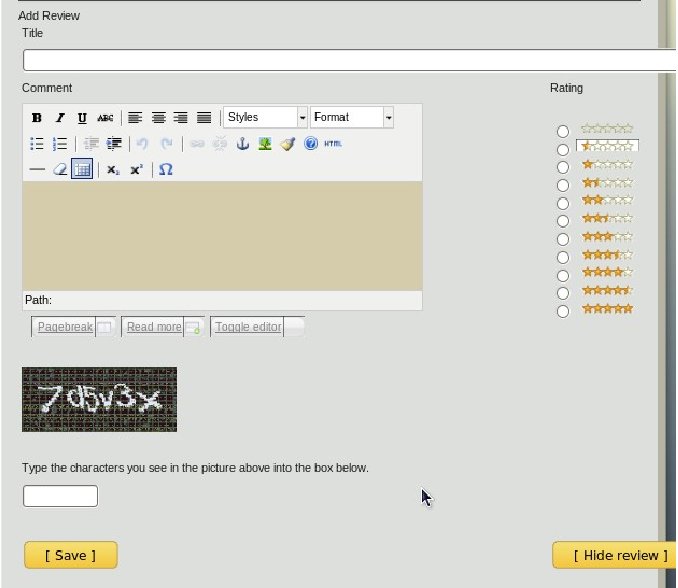
Task: Outdent the selected paragraph
Action: pos(91,144)
